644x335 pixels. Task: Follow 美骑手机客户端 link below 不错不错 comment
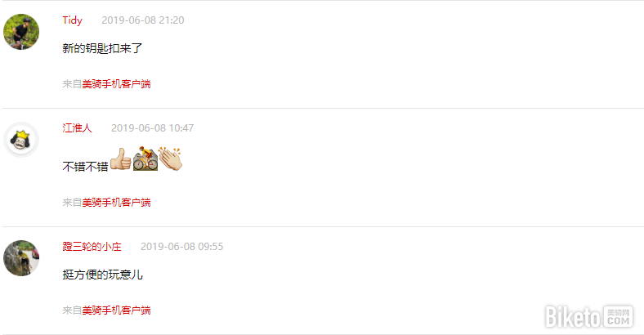[116, 203]
